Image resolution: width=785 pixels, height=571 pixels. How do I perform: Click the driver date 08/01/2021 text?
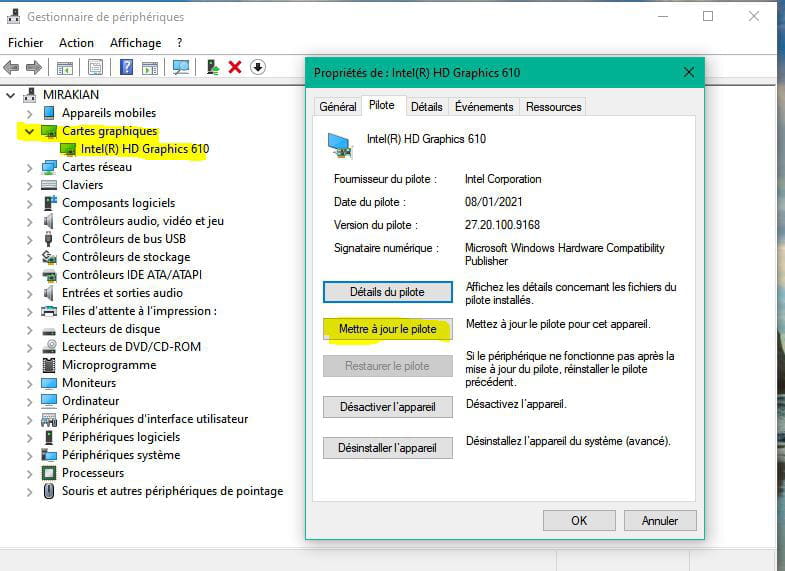(493, 202)
